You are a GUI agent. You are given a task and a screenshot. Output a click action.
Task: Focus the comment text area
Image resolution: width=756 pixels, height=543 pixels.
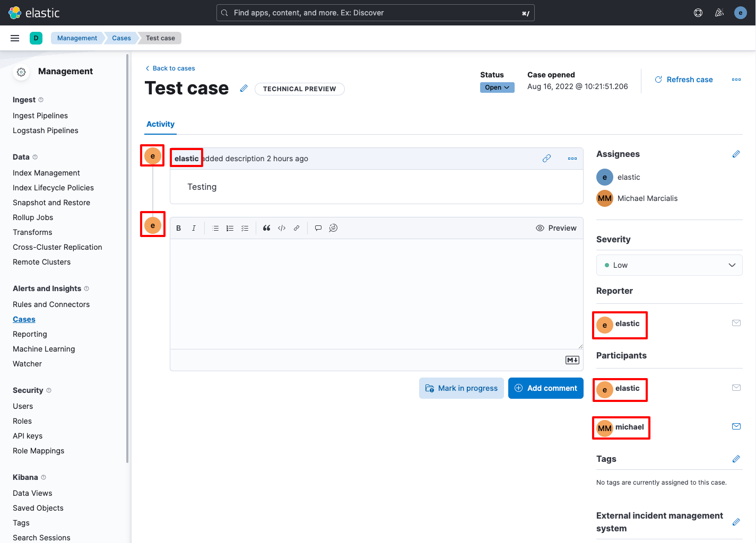[x=377, y=294]
